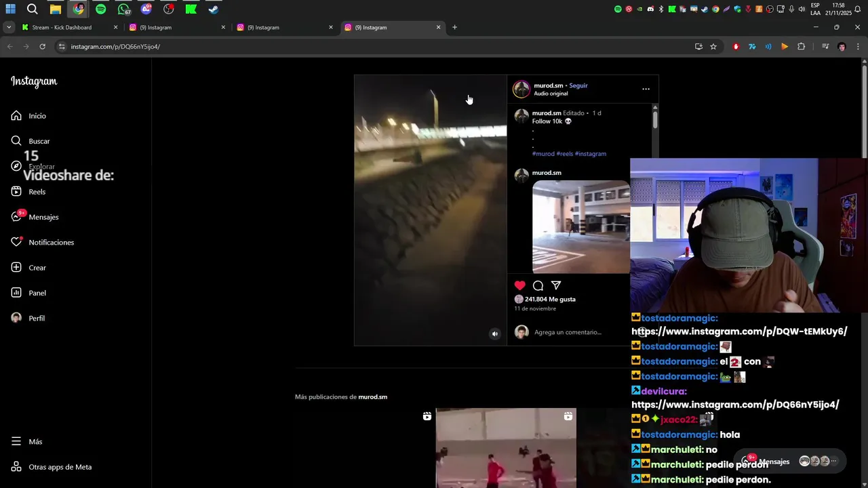Click the 241.804 Me gusta count

tap(550, 299)
